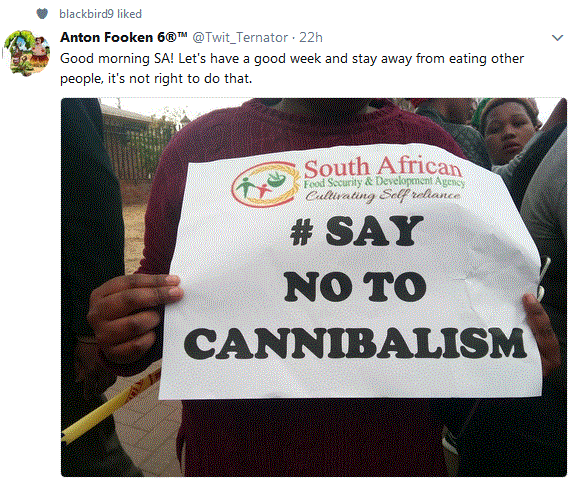This screenshot has height=484, width=574.
Task: Open the tweet via the 22h timestamp
Action: click(x=311, y=38)
